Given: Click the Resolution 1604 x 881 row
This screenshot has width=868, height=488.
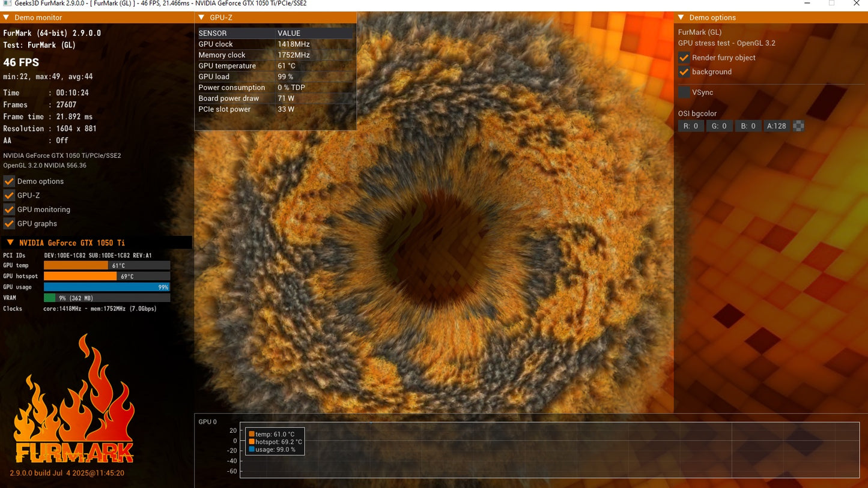Looking at the screenshot, I should pos(50,128).
